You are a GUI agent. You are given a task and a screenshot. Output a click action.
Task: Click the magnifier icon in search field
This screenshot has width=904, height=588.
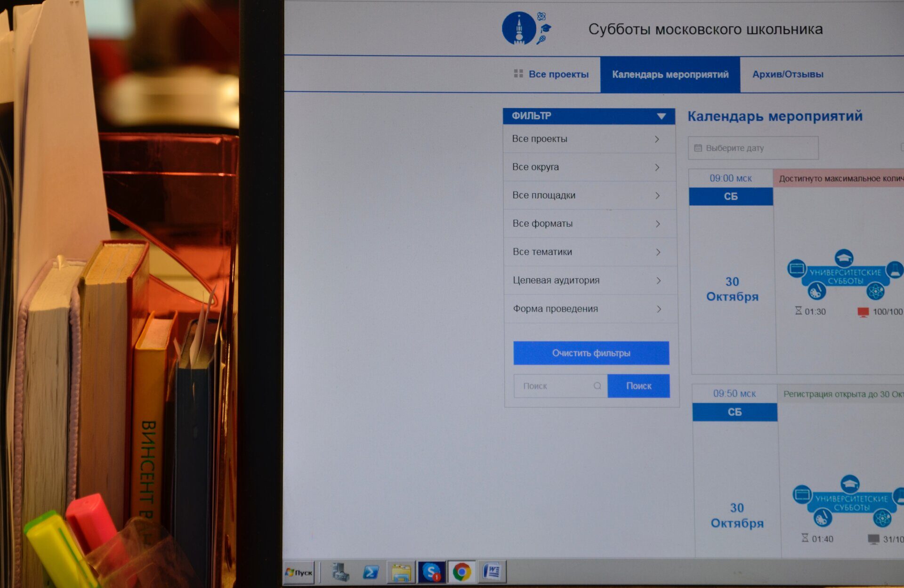point(597,386)
